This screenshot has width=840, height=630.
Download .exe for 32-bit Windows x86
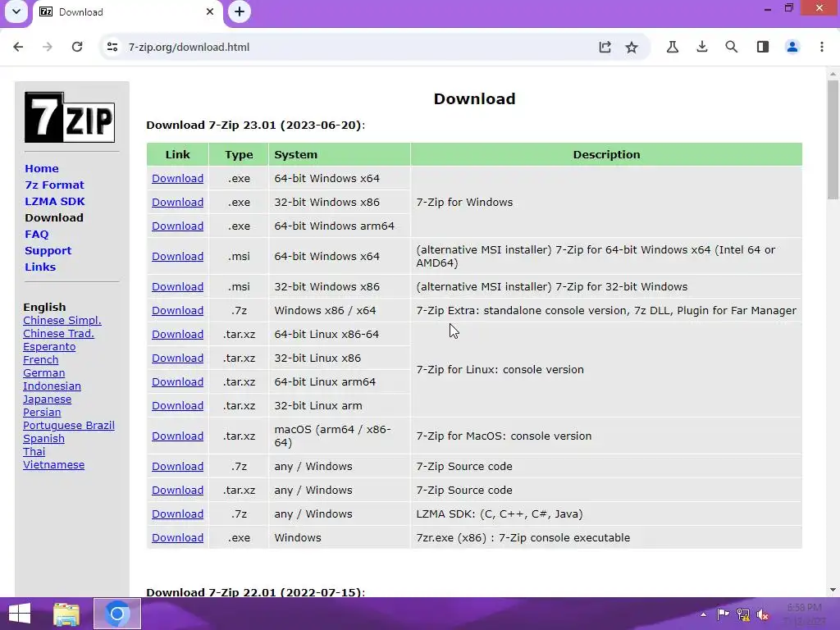pos(177,202)
